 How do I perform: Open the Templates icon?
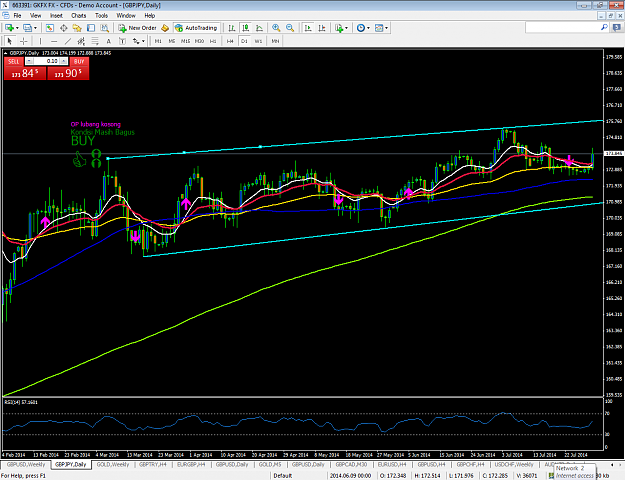pyautogui.click(x=379, y=28)
